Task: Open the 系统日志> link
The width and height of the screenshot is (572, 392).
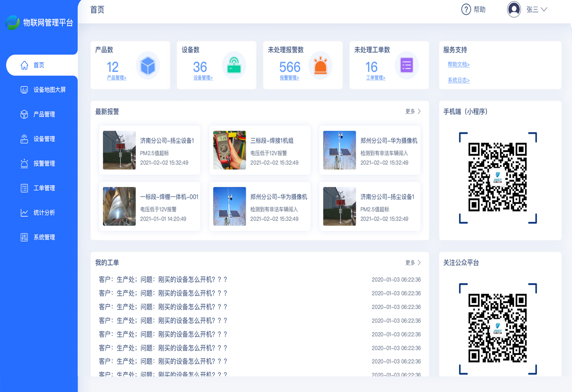Action: pyautogui.click(x=459, y=80)
